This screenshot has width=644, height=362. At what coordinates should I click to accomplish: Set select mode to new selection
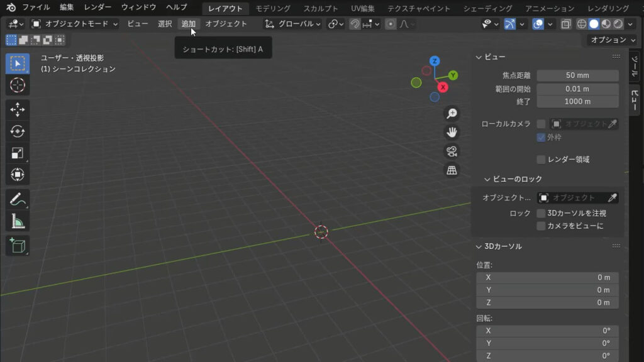click(x=11, y=40)
